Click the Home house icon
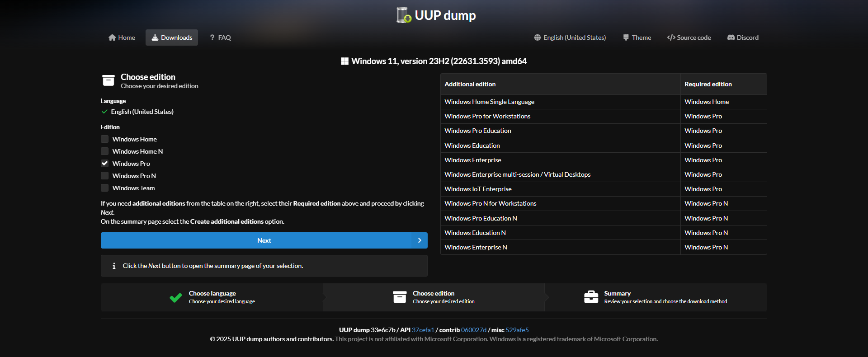The height and width of the screenshot is (357, 868). point(112,38)
